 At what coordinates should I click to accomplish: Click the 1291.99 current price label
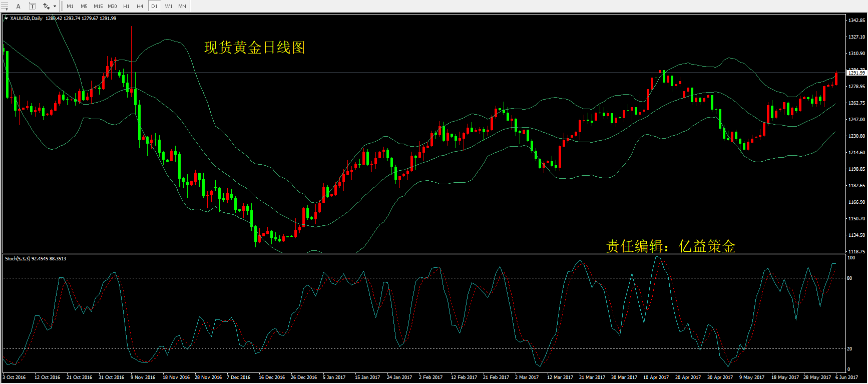tap(856, 73)
